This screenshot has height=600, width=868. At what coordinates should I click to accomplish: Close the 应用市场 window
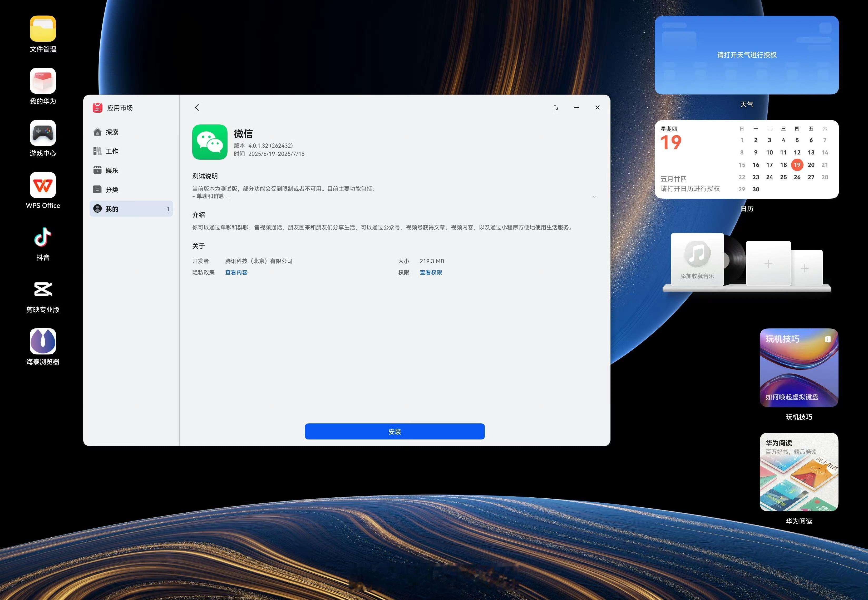(598, 108)
